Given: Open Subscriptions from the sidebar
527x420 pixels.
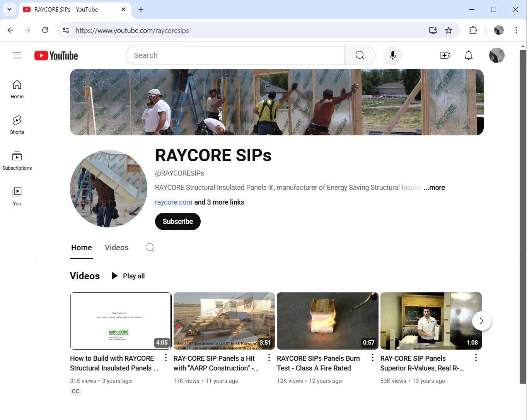Looking at the screenshot, I should [x=17, y=161].
